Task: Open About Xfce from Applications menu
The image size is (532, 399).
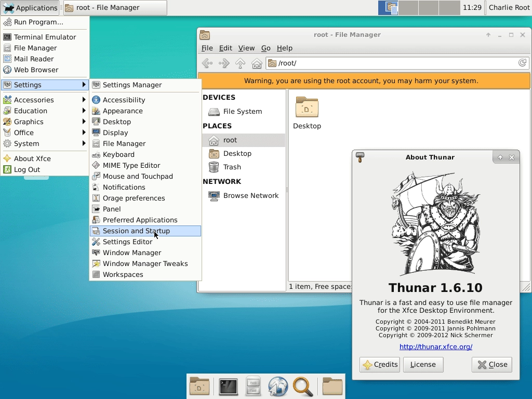Action: point(45,159)
